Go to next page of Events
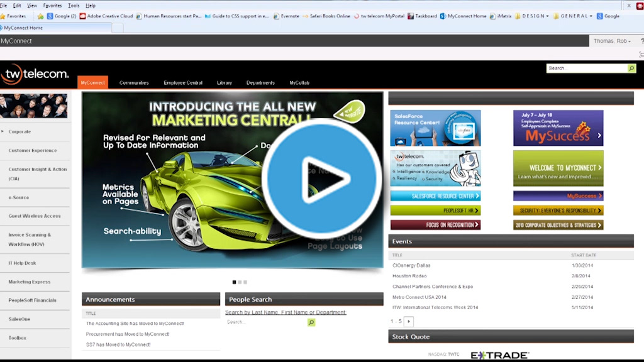 [409, 321]
